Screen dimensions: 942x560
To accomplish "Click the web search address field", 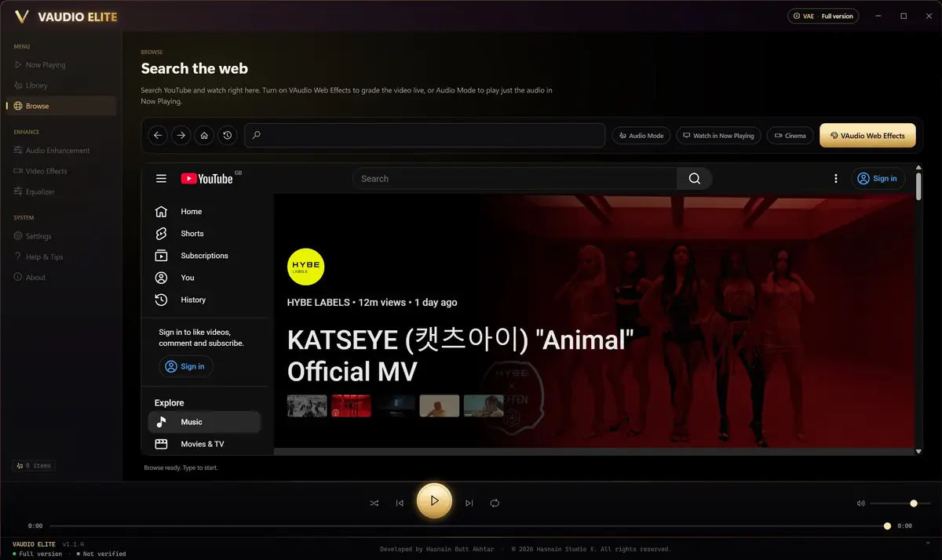I will pos(425,136).
